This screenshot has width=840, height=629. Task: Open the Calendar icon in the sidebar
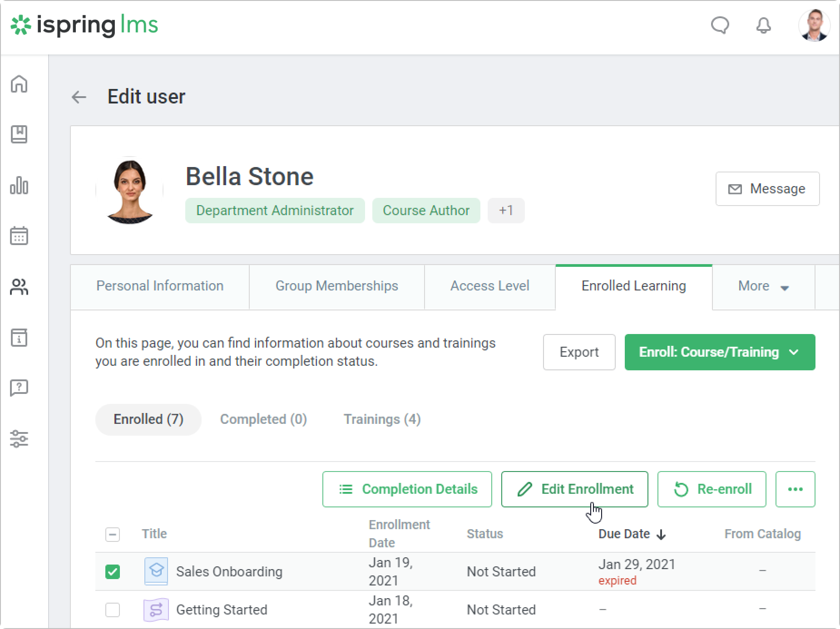click(19, 236)
